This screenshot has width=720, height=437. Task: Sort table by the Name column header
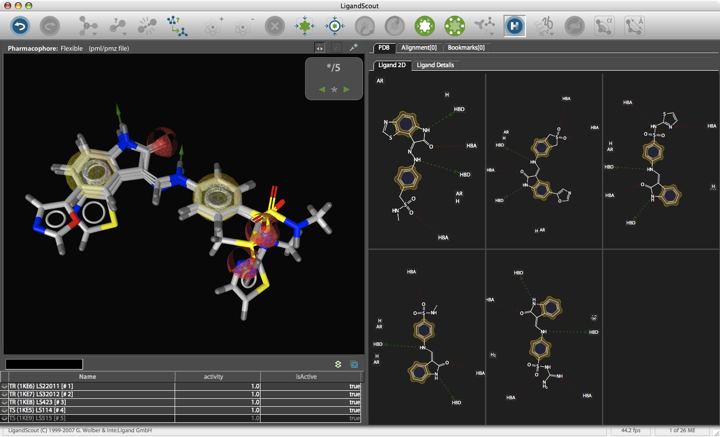pyautogui.click(x=87, y=376)
